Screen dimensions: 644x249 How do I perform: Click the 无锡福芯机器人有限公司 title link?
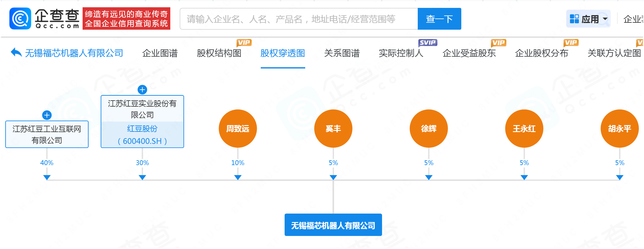(74, 53)
